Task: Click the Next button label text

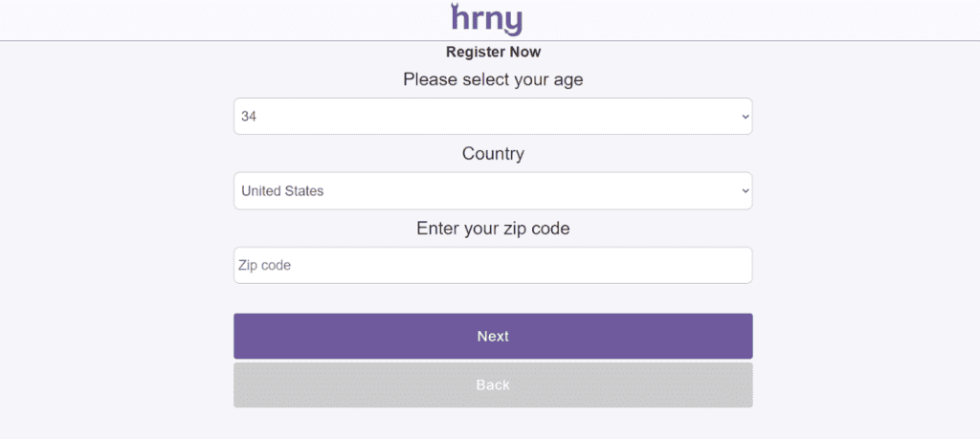Action: click(x=493, y=337)
